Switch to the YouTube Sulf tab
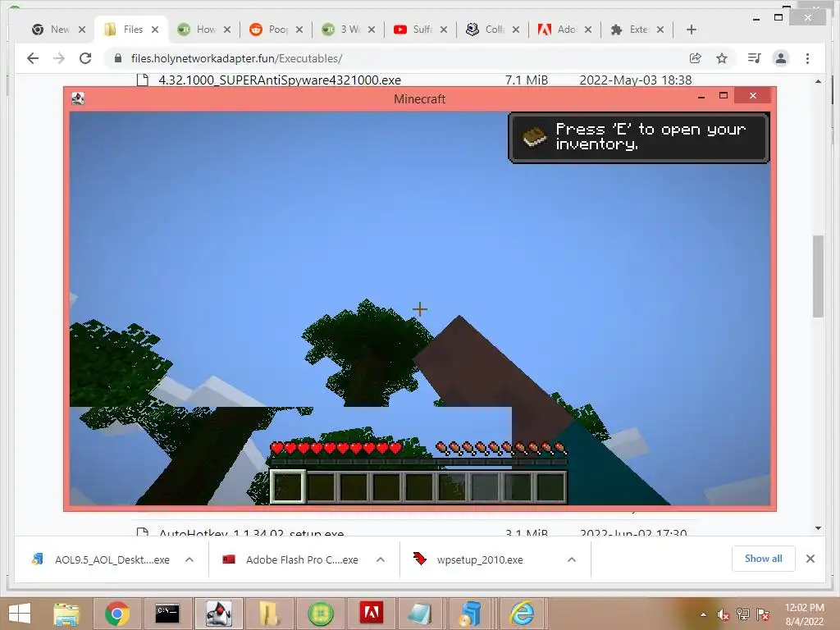Screen dimensions: 840x630 pyautogui.click(x=421, y=30)
